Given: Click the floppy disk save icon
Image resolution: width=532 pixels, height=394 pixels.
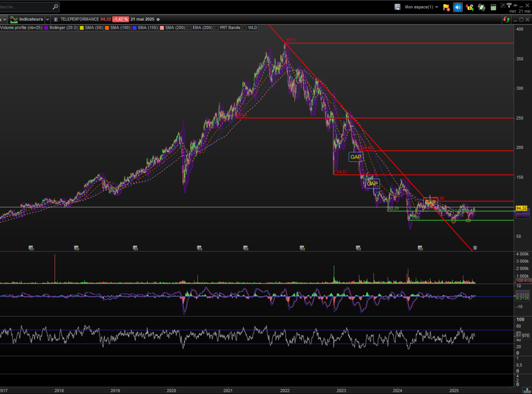Looking at the screenshot, I should (397, 7).
